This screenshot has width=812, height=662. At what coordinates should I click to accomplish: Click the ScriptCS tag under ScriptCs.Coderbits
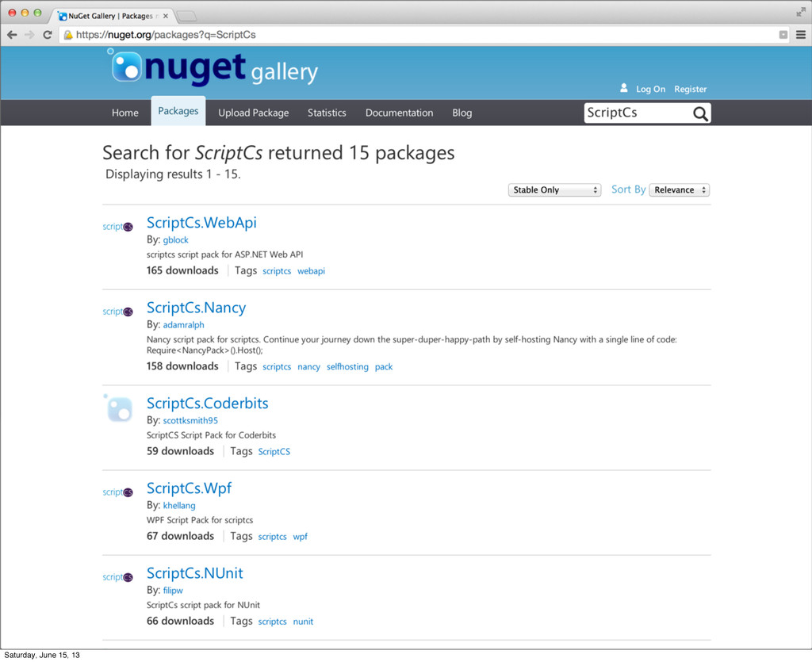274,452
